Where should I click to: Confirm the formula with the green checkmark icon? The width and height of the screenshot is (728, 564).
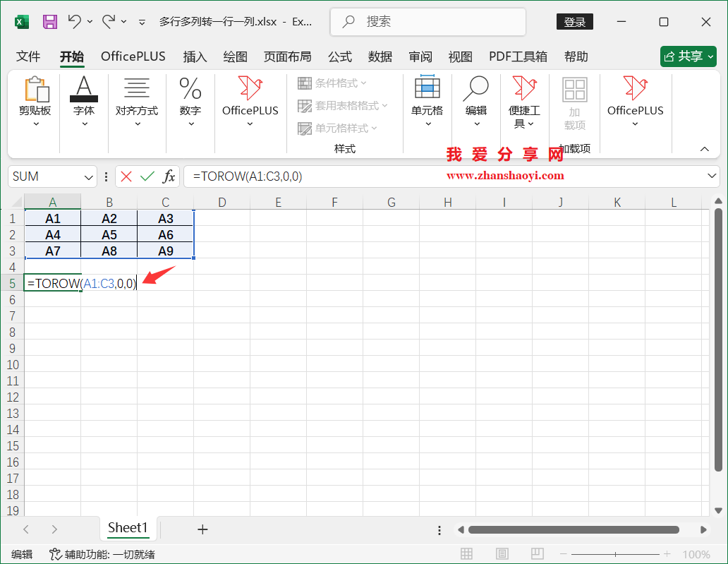click(x=146, y=176)
